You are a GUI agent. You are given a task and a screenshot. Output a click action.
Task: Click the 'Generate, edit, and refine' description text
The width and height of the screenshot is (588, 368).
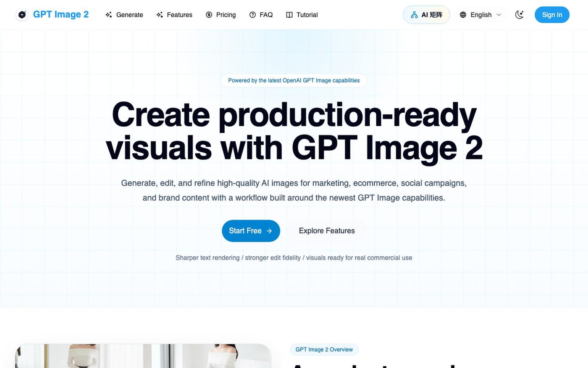point(294,191)
